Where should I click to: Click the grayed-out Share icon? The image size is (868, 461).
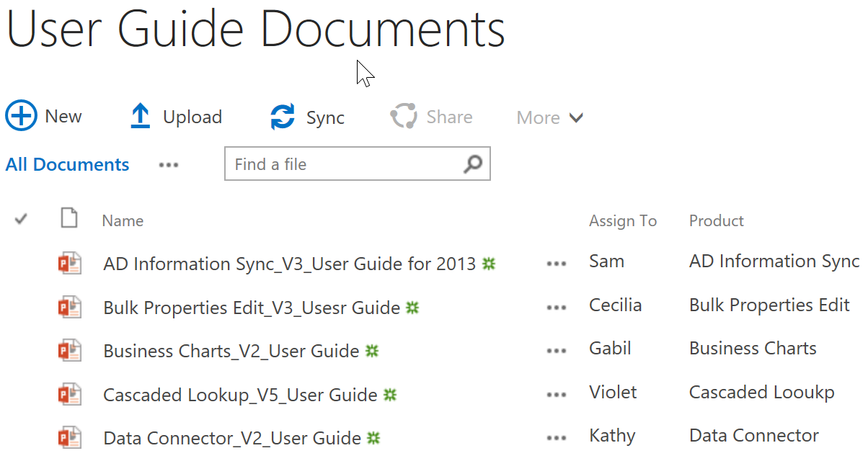point(404,117)
